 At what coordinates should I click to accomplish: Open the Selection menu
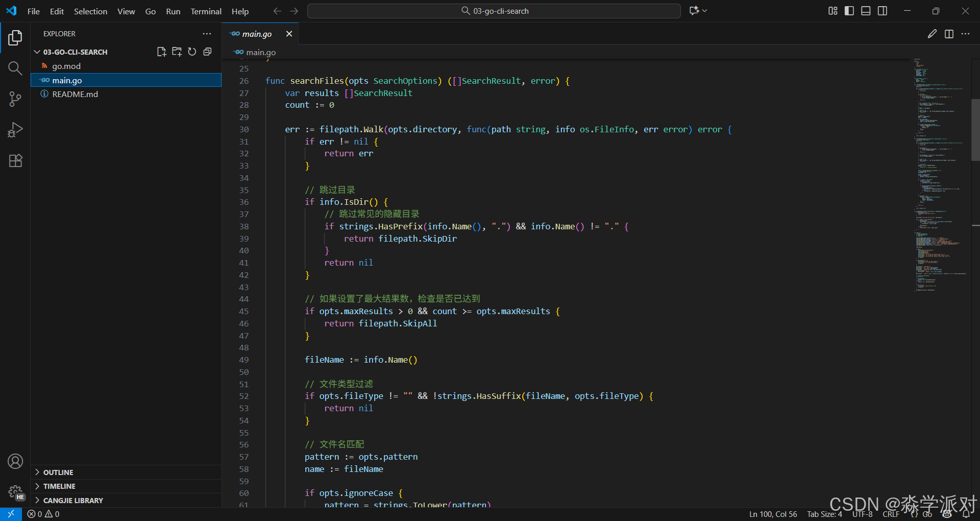point(90,11)
